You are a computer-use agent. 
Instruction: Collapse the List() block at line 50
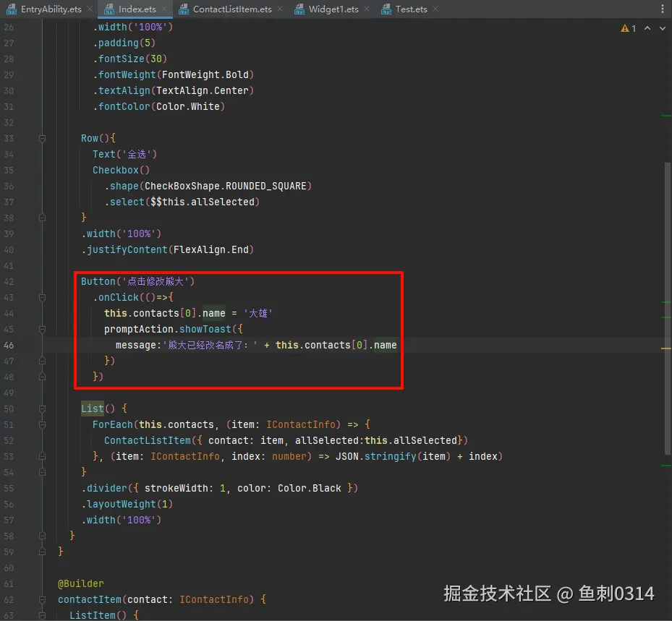tap(42, 409)
